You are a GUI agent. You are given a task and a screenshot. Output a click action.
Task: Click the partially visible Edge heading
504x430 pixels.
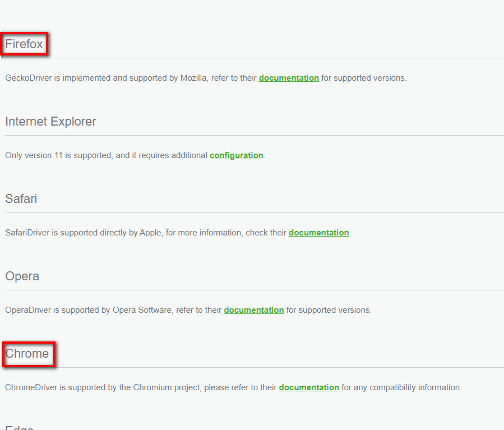[x=20, y=428]
